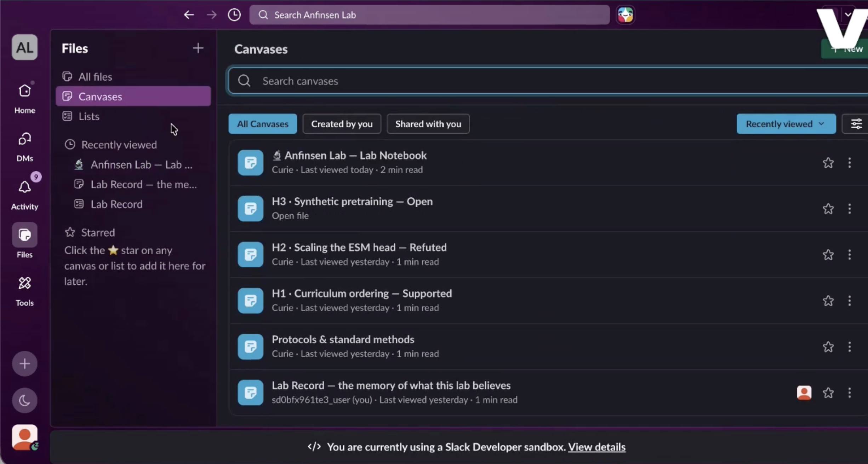Image resolution: width=868 pixels, height=464 pixels.
Task: Select the Shared with you tab
Action: pyautogui.click(x=428, y=124)
